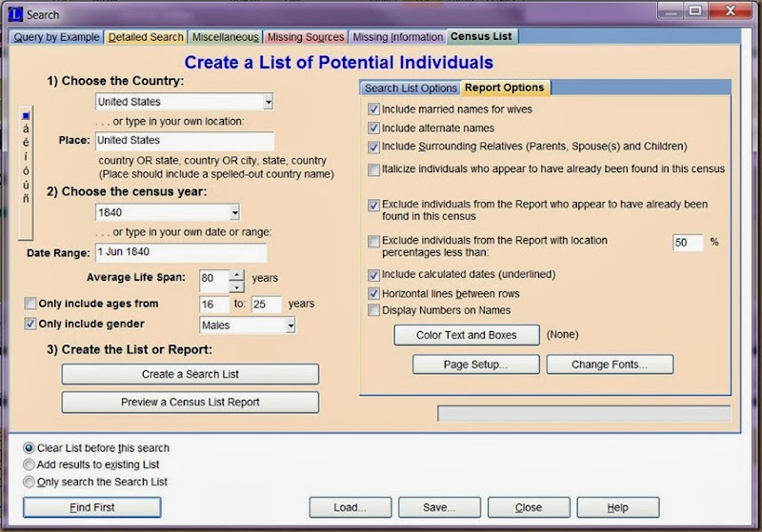Viewport: 762px width, 532px height.
Task: Click the Close button at bottom
Action: 529,507
